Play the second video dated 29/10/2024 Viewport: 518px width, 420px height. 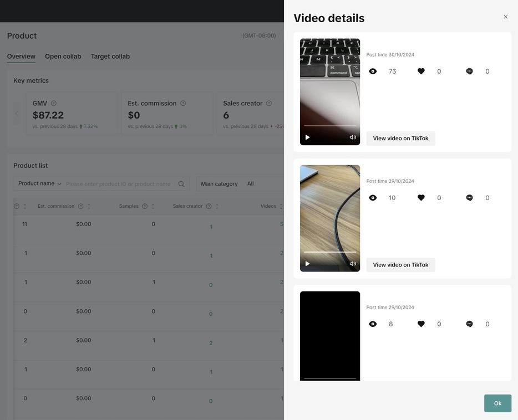coord(308,264)
